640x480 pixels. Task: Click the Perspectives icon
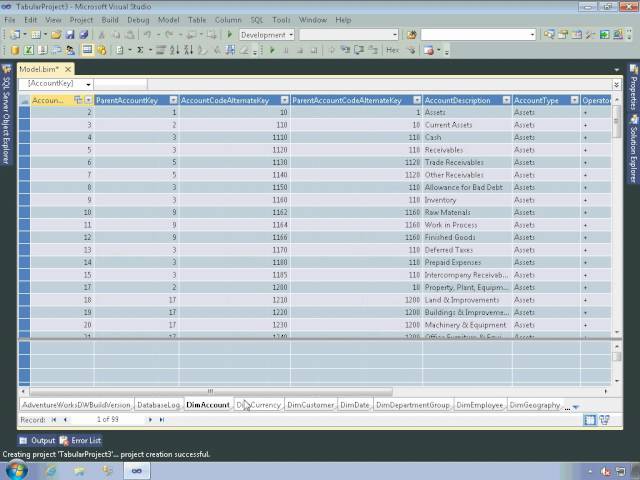click(56, 50)
